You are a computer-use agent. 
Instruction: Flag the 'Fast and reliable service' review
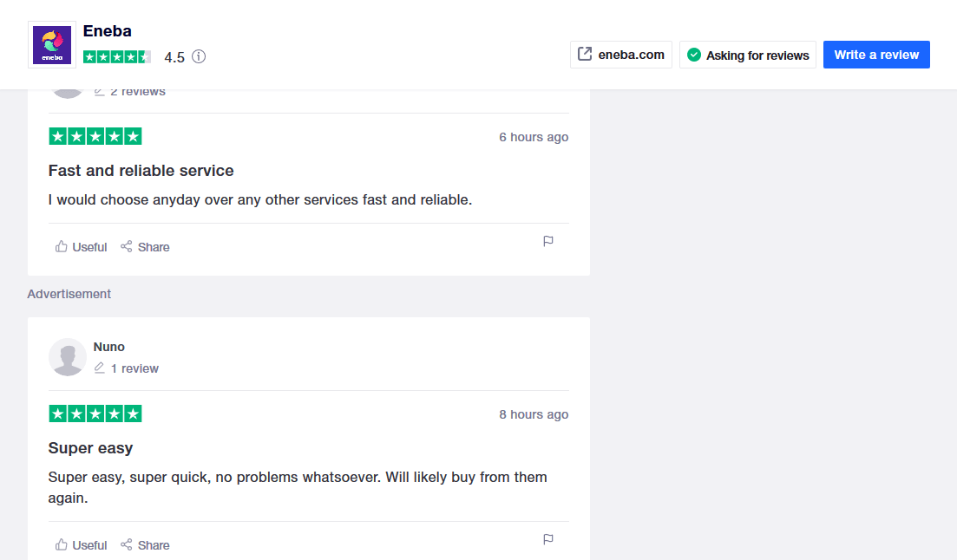[548, 241]
